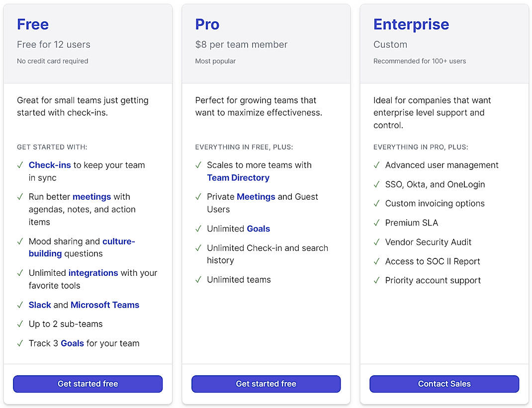The image size is (532, 408).
Task: Open the Slack link
Action: point(40,305)
